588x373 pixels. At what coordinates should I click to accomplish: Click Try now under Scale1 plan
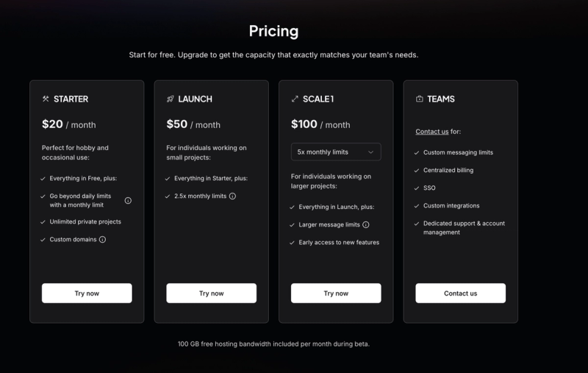(x=336, y=293)
